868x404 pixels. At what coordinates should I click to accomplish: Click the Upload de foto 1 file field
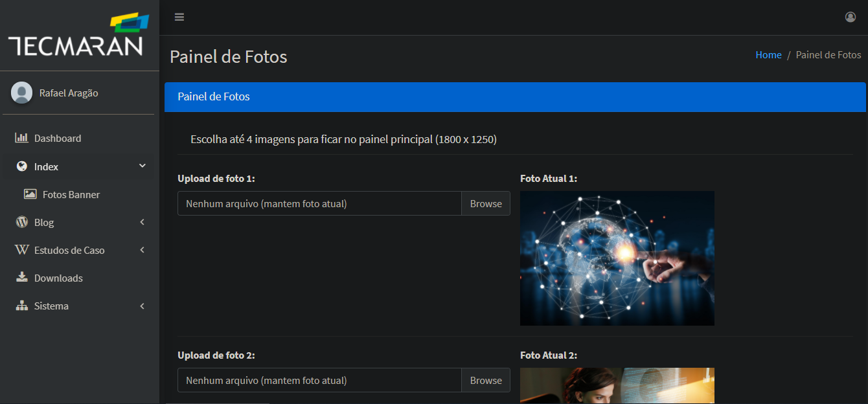tap(319, 203)
